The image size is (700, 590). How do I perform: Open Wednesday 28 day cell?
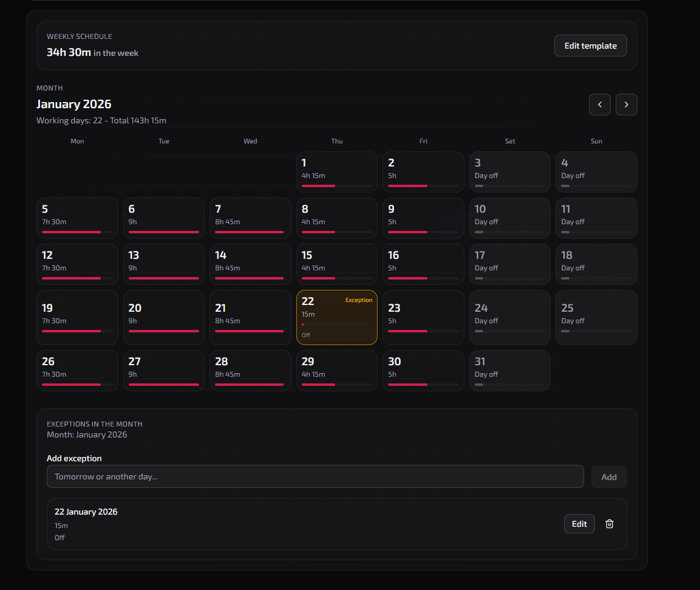tap(251, 371)
